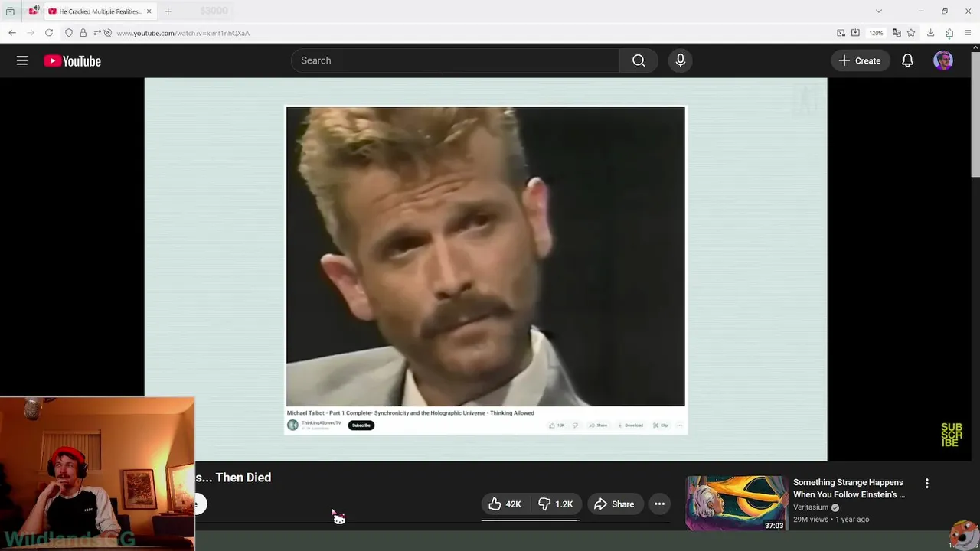Open more actions ellipsis beside Share
980x551 pixels.
659,504
